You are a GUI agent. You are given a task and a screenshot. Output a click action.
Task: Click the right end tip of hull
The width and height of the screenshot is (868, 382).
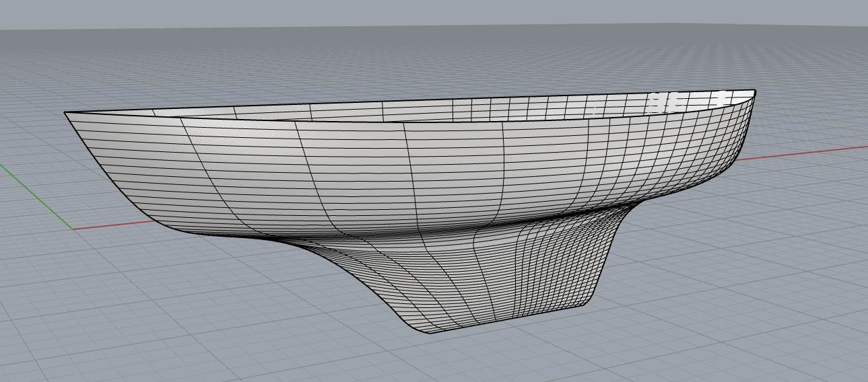(755, 91)
